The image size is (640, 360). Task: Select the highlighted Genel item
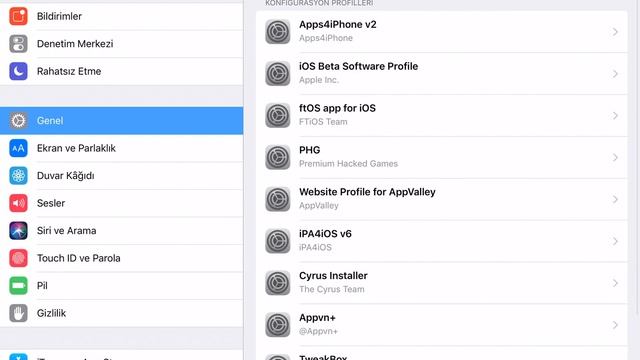[x=122, y=121]
